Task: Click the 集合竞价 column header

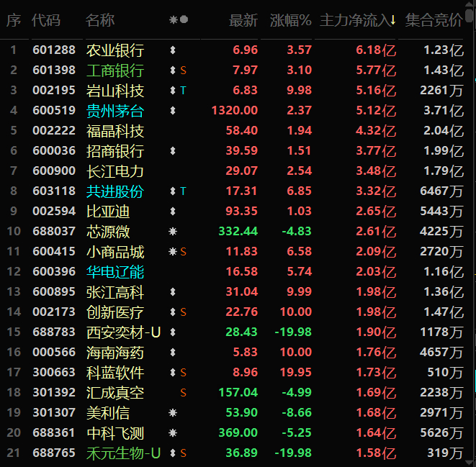Action: point(434,20)
